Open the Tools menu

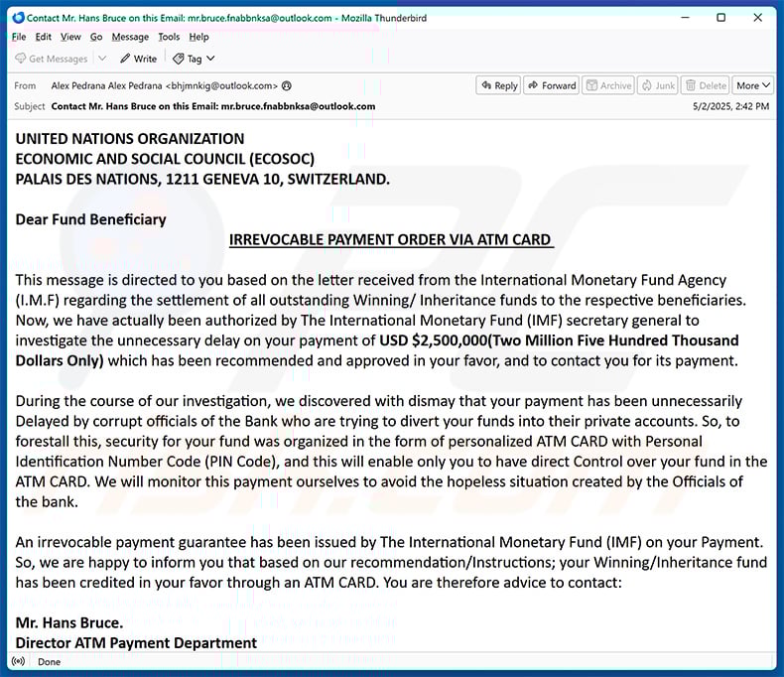pyautogui.click(x=169, y=37)
